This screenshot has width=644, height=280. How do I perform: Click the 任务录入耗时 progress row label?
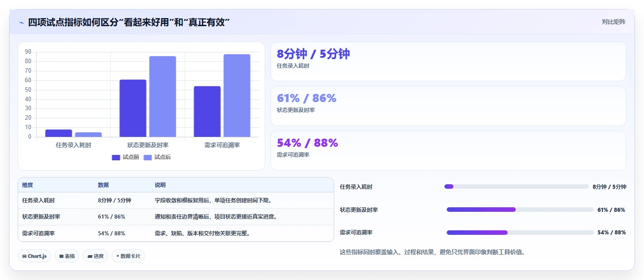click(x=356, y=187)
